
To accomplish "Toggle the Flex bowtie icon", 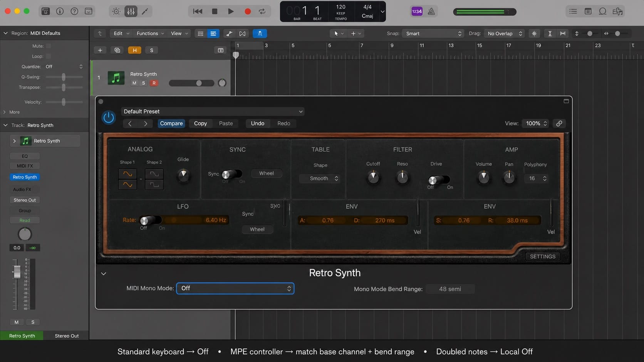I will pos(242,33).
